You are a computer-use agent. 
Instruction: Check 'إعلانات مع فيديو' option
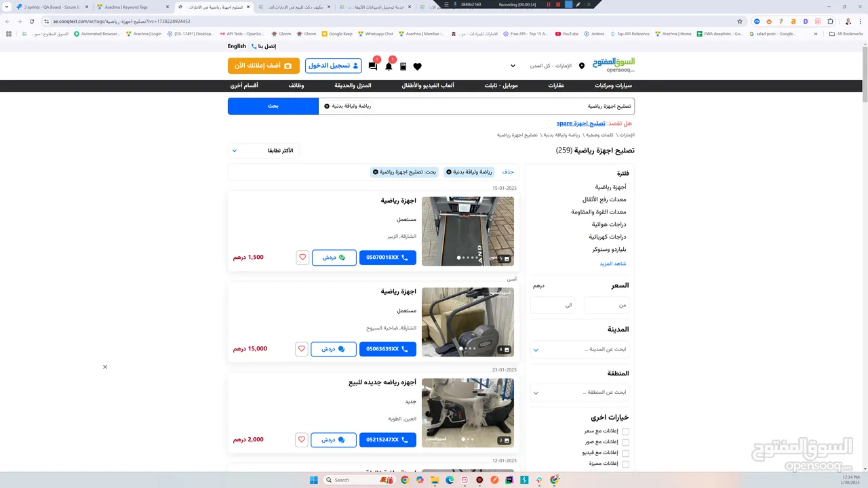626,453
